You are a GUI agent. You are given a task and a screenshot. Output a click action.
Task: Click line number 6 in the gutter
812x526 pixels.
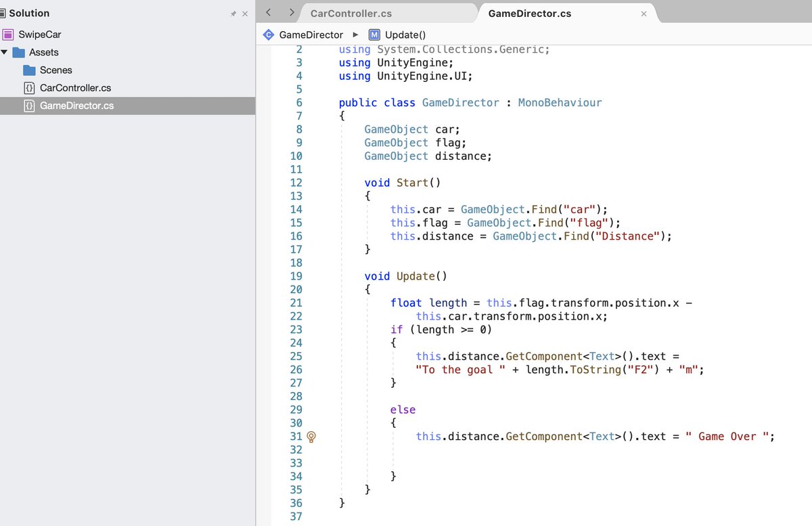click(x=299, y=103)
